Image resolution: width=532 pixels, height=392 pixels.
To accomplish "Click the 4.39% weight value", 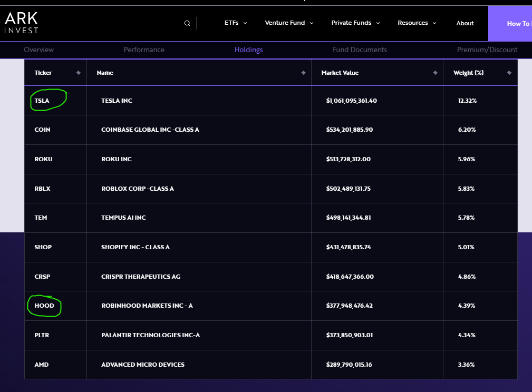I will 467,306.
